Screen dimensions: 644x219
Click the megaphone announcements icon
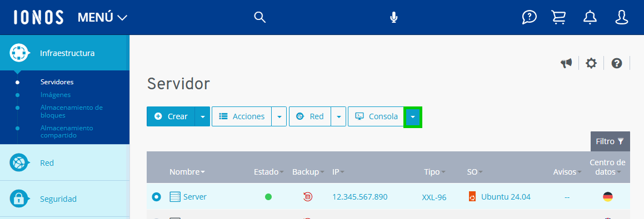click(566, 63)
